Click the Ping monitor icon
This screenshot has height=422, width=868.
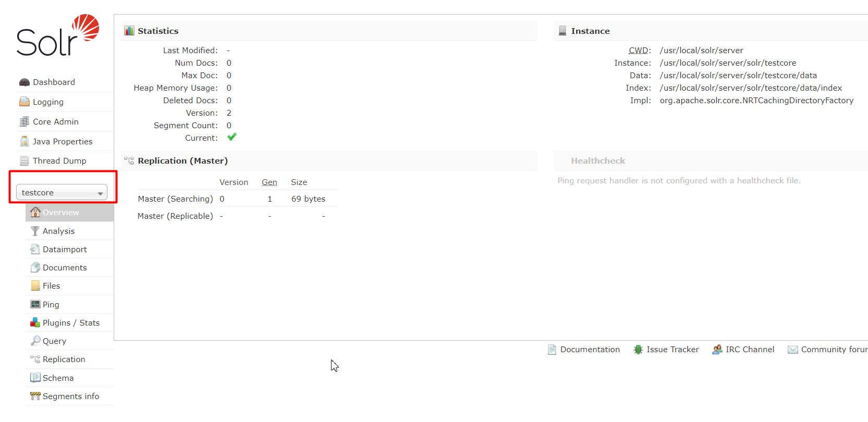(35, 304)
